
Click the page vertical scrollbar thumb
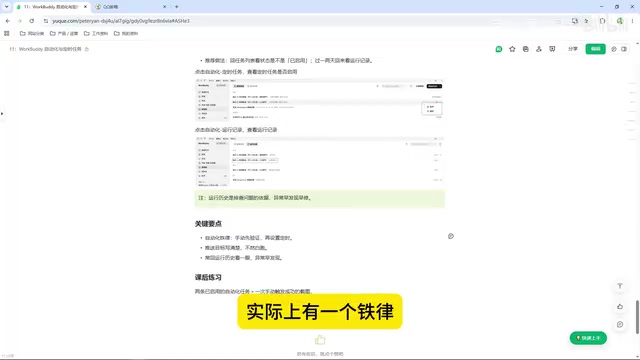pos(637,317)
